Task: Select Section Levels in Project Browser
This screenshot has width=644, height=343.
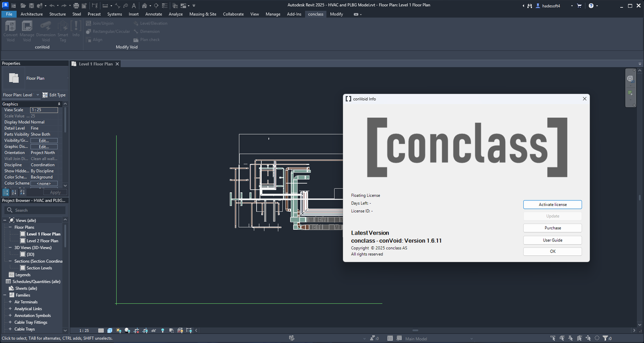Action: coord(39,268)
